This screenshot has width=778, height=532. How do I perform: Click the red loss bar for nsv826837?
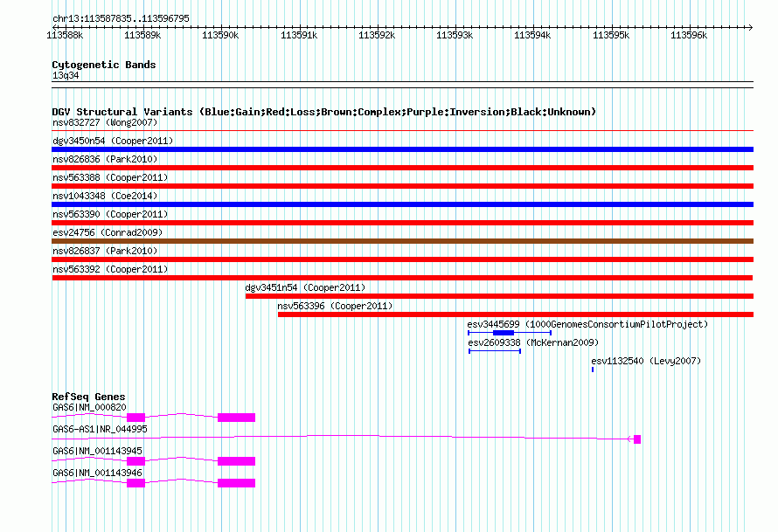point(402,259)
